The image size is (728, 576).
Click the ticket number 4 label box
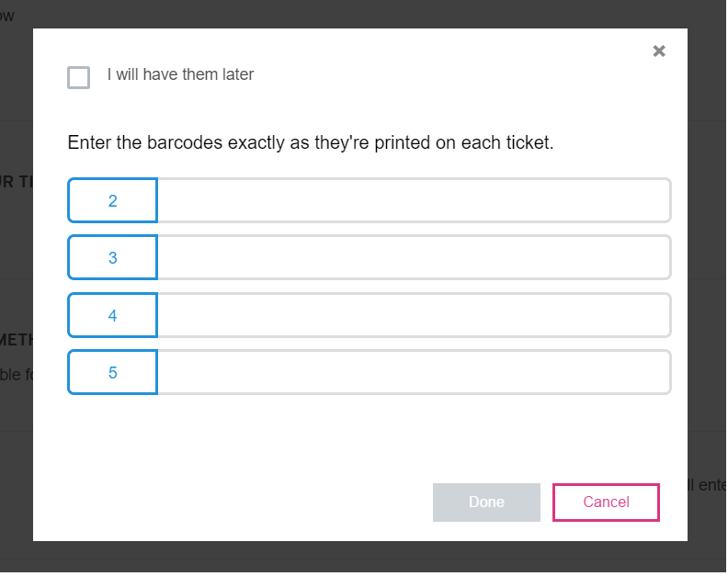(112, 315)
